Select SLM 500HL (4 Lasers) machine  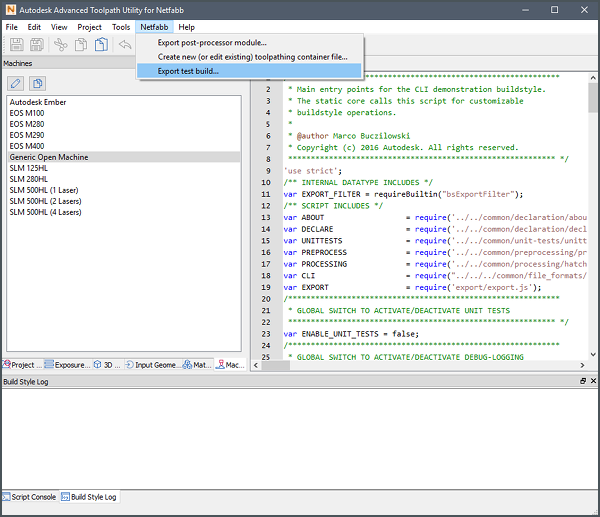point(48,212)
